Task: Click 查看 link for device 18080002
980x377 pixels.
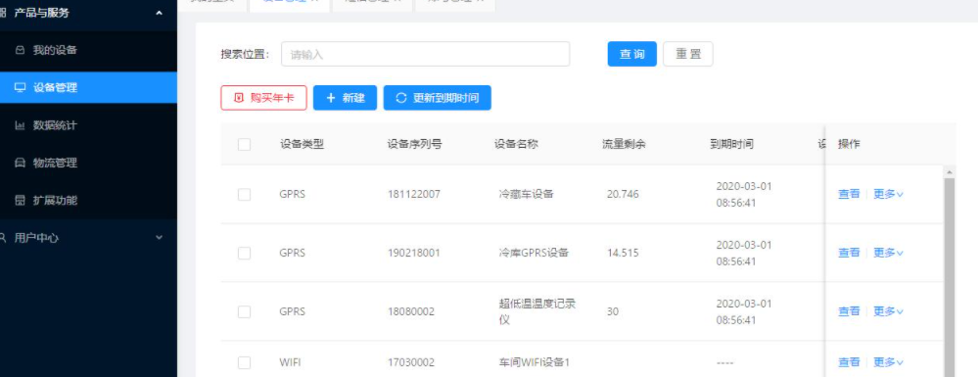Action: click(x=849, y=311)
